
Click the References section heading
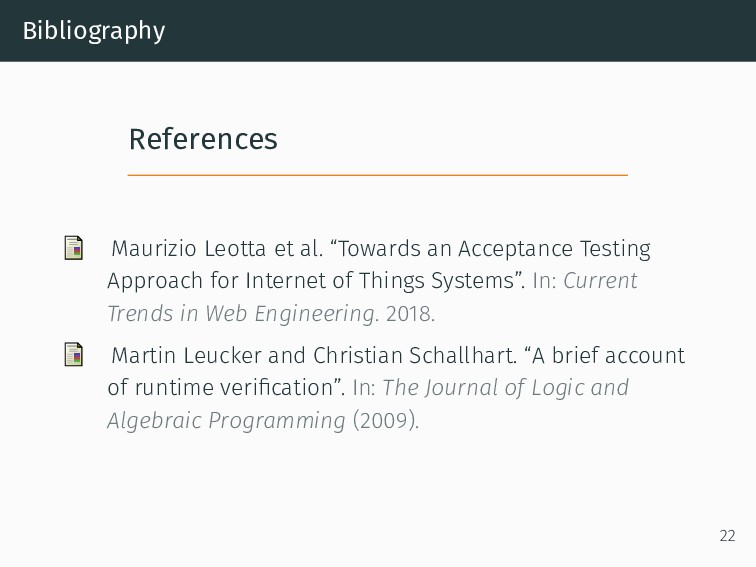[203, 139]
